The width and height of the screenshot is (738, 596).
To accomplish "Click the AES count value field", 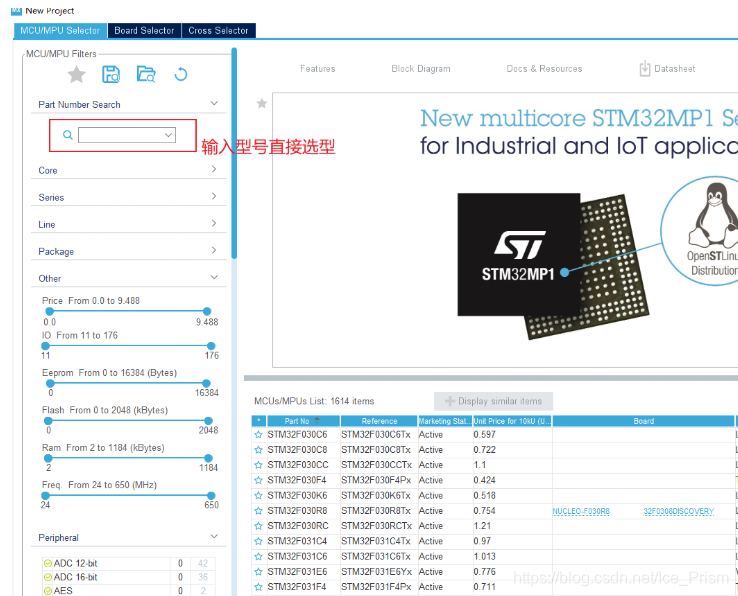I will 180,591.
